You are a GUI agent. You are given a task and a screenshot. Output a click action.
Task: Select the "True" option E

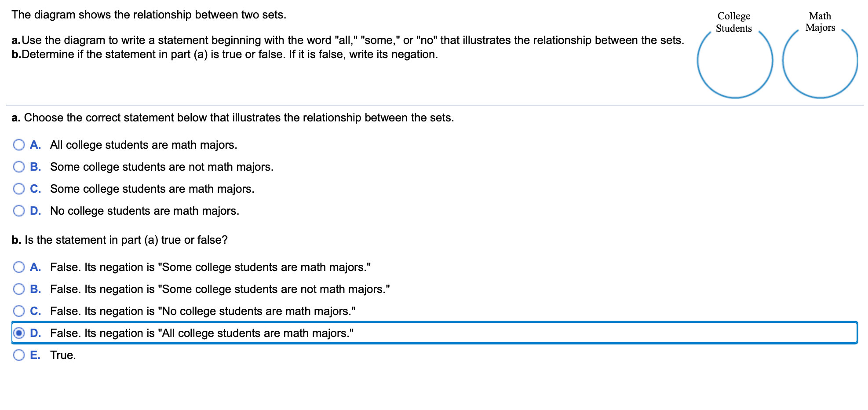tap(19, 355)
